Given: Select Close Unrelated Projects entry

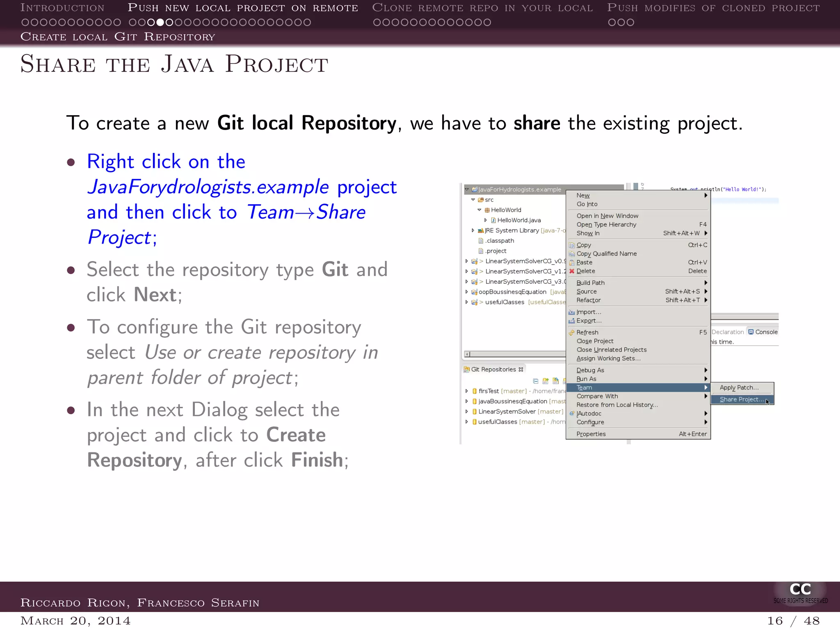Looking at the screenshot, I should pyautogui.click(x=638, y=350).
